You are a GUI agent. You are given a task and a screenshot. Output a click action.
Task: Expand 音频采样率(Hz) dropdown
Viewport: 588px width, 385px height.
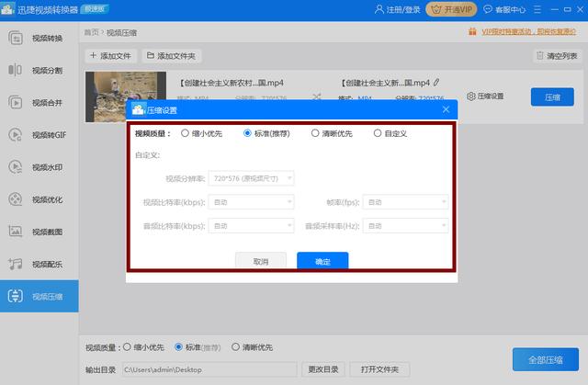405,224
